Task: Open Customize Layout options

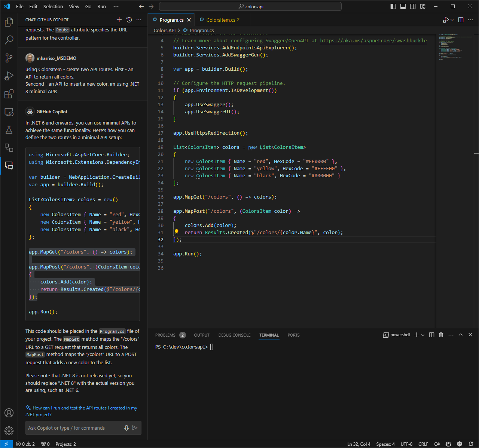Action: [423, 6]
